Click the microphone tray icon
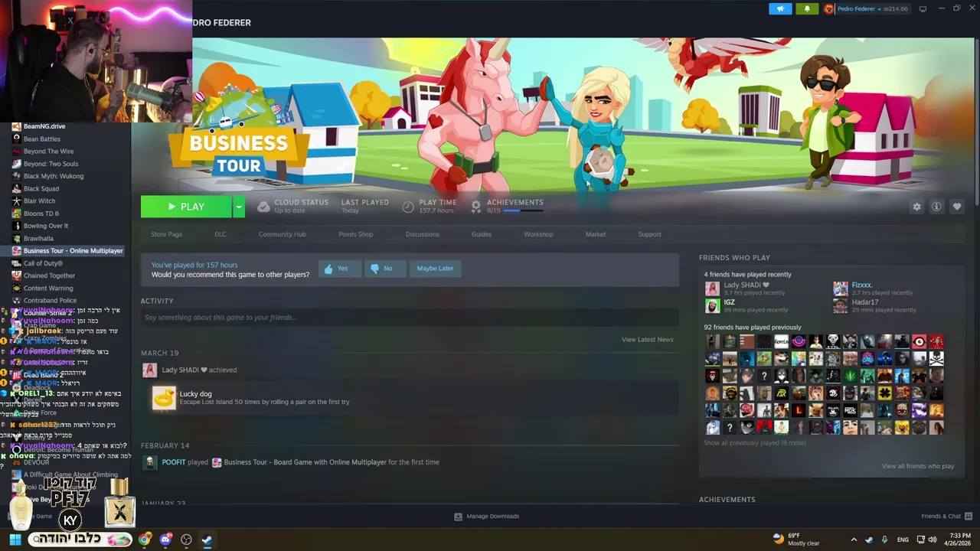The width and height of the screenshot is (980, 551). [885, 540]
